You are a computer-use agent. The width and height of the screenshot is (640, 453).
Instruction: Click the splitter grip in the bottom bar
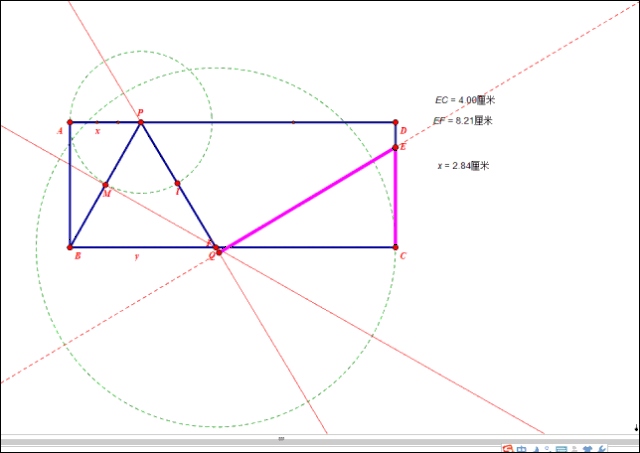(x=281, y=439)
